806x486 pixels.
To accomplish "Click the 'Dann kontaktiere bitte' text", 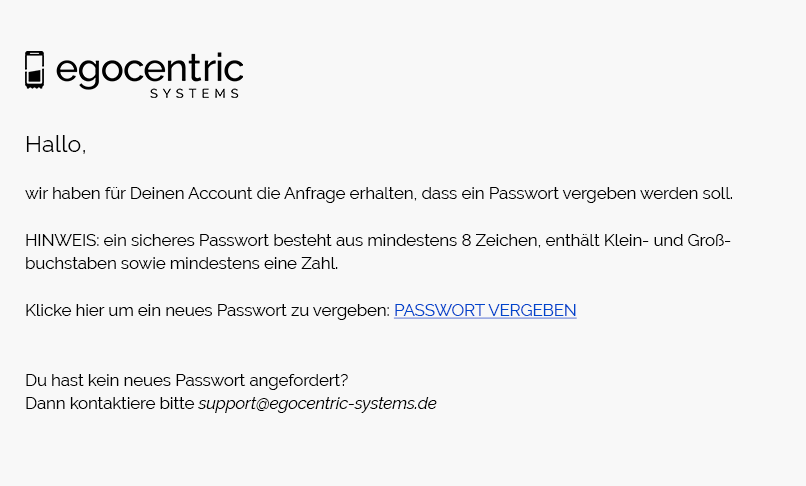I will pos(110,404).
